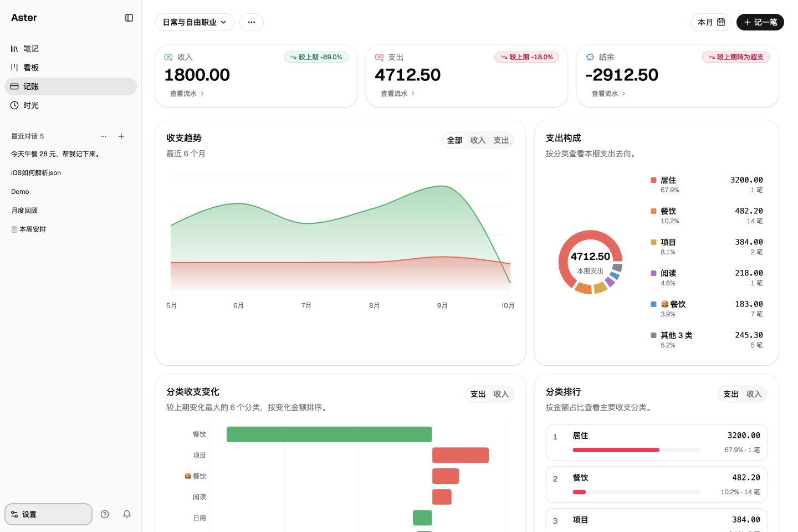
Task: Click the 收入 card money icon
Action: (x=168, y=57)
